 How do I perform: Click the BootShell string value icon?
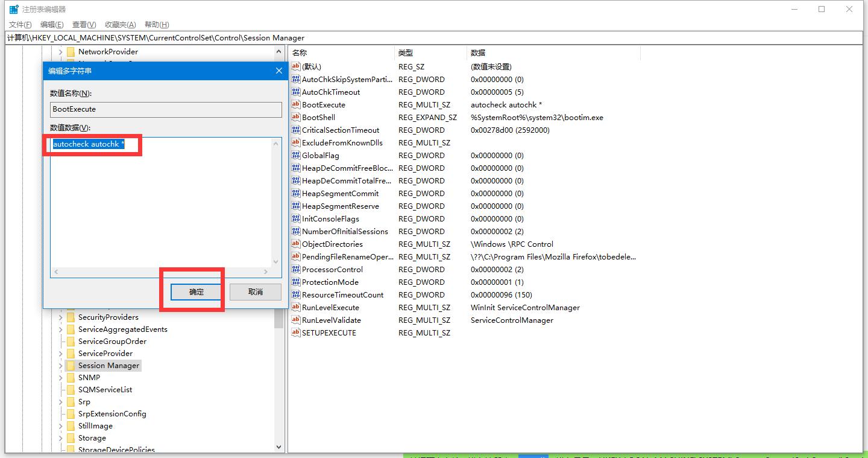tap(295, 118)
